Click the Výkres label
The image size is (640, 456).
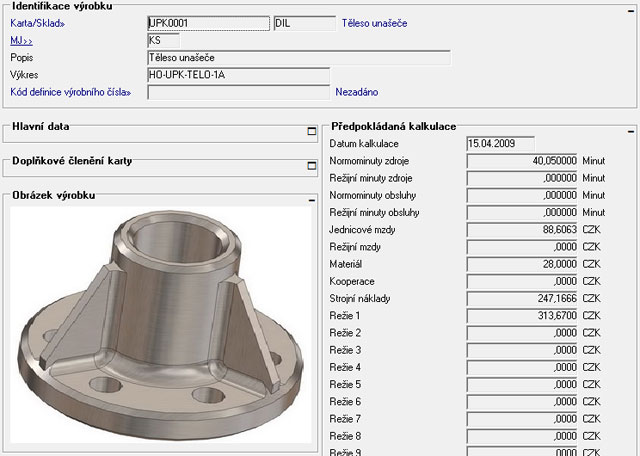[24, 75]
